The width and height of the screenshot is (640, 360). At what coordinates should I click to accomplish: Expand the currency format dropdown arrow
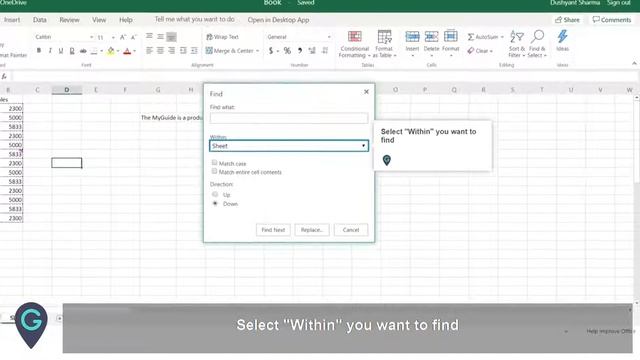[x=278, y=51]
